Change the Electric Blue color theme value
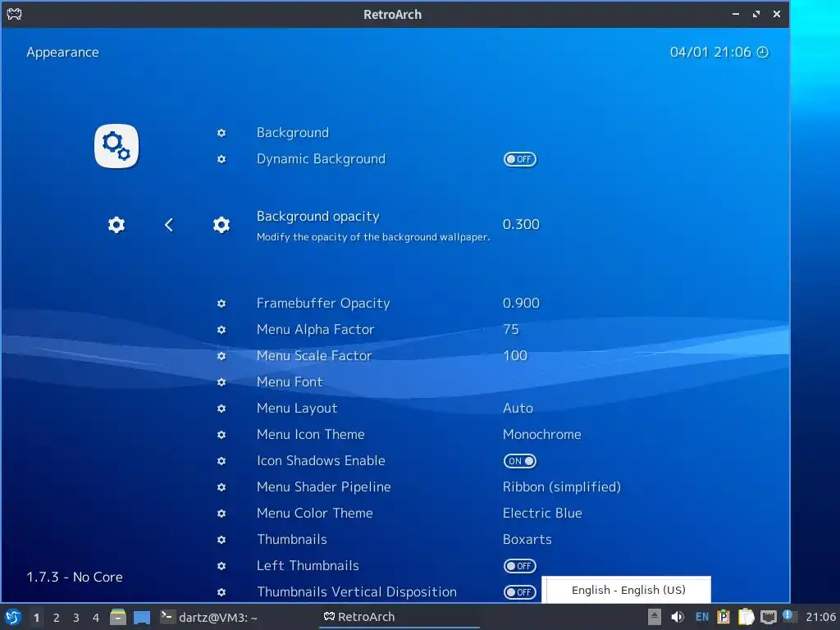840x630 pixels. (x=542, y=514)
